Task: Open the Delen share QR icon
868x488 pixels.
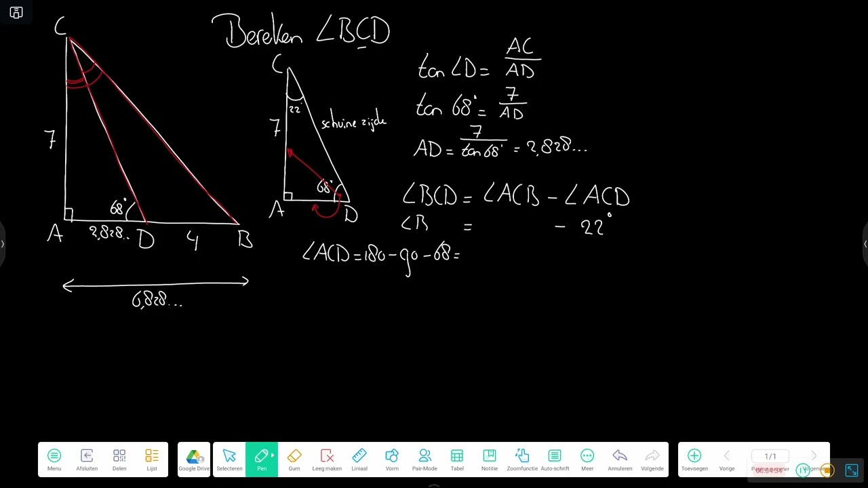Action: 119,460
